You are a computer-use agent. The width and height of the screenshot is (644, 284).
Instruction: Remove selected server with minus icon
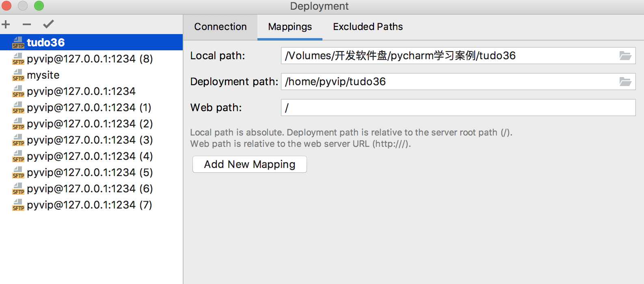tap(27, 24)
